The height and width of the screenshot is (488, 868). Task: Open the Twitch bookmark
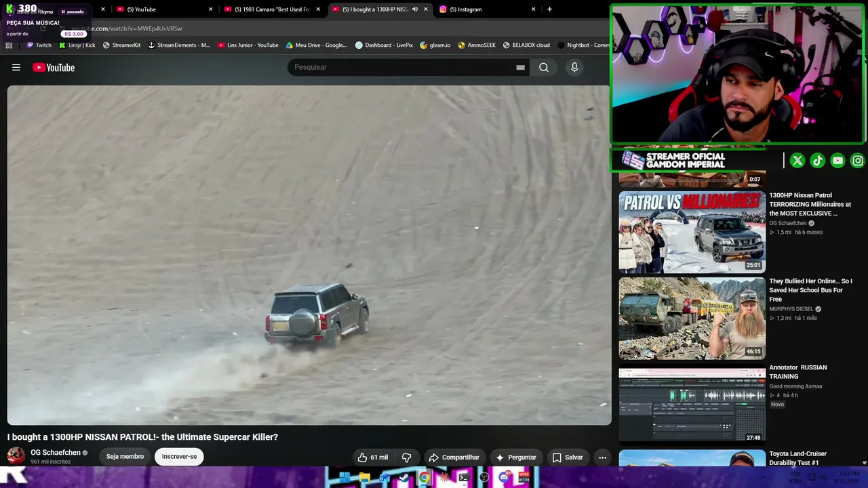(x=39, y=45)
